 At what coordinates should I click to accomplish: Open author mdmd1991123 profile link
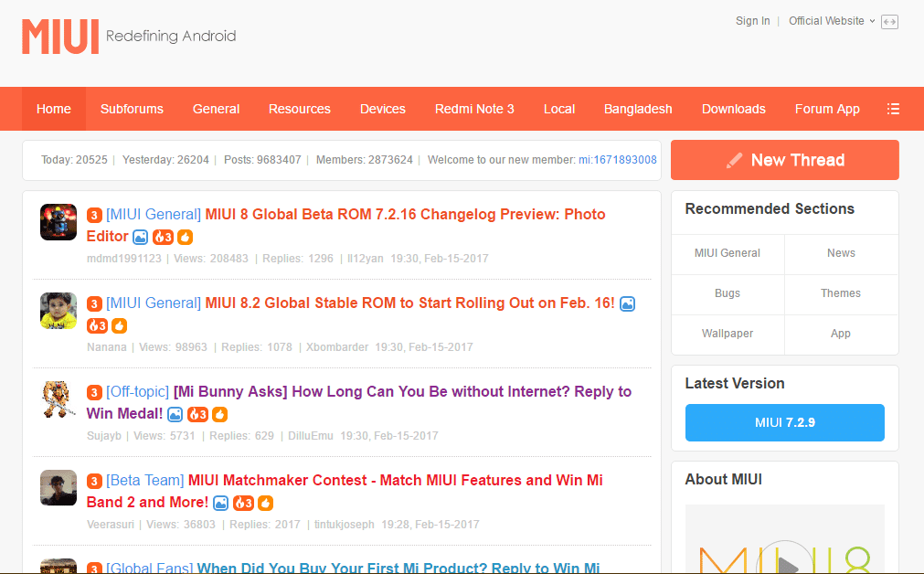click(123, 259)
